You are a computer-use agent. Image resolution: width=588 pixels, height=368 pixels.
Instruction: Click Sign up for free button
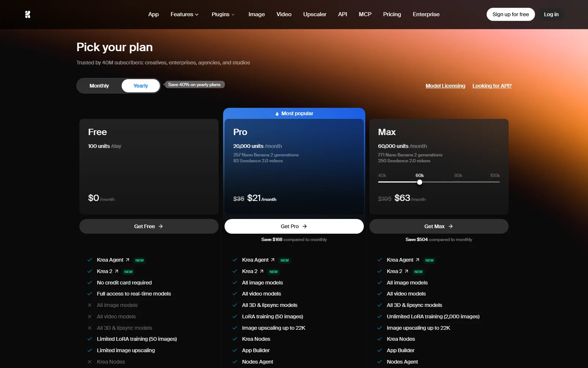click(511, 14)
